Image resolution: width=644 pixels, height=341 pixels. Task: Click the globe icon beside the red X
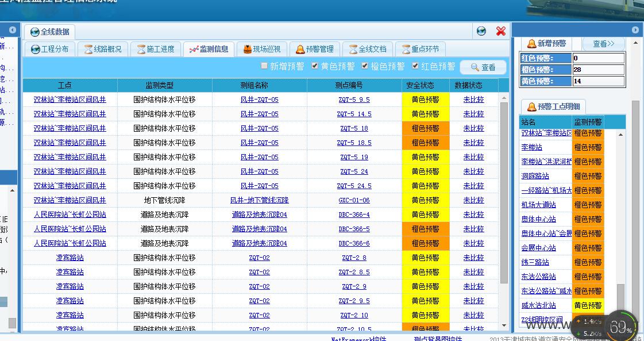pos(481,31)
